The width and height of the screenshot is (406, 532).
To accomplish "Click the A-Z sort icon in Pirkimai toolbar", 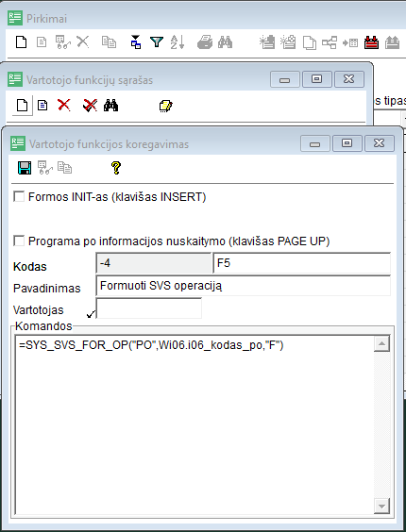I will point(177,42).
